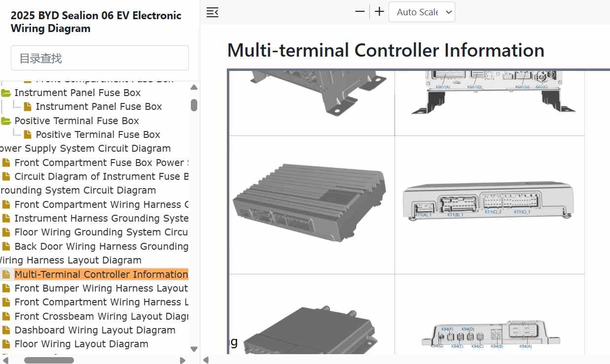610x364 pixels.
Task: Click file icon beside Floor Wiring Layout Diagram
Action: tap(6, 344)
